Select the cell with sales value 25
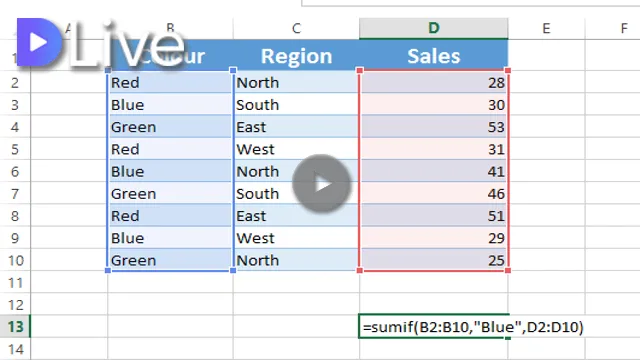640x360 pixels. pyautogui.click(x=433, y=260)
